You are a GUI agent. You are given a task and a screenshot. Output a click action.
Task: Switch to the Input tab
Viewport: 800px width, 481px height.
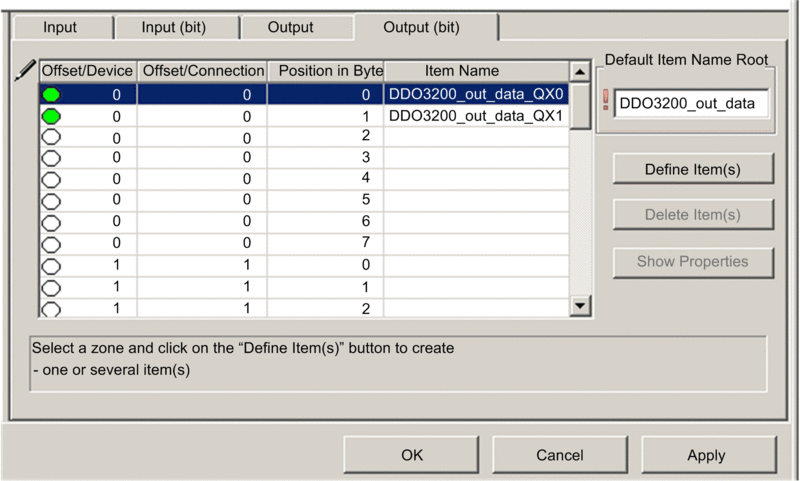(x=59, y=28)
